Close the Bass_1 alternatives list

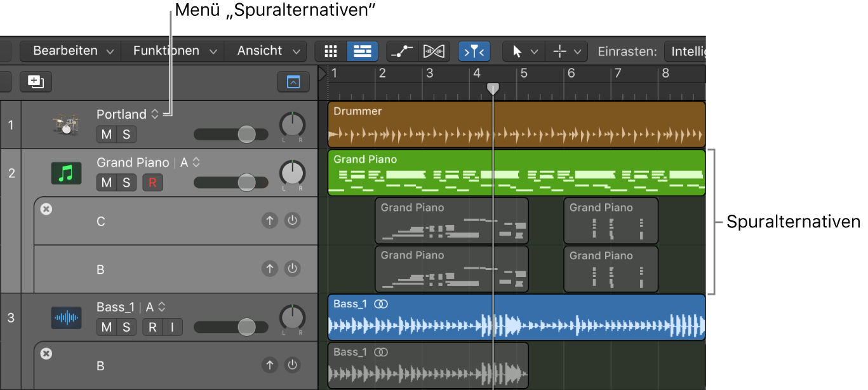46,353
